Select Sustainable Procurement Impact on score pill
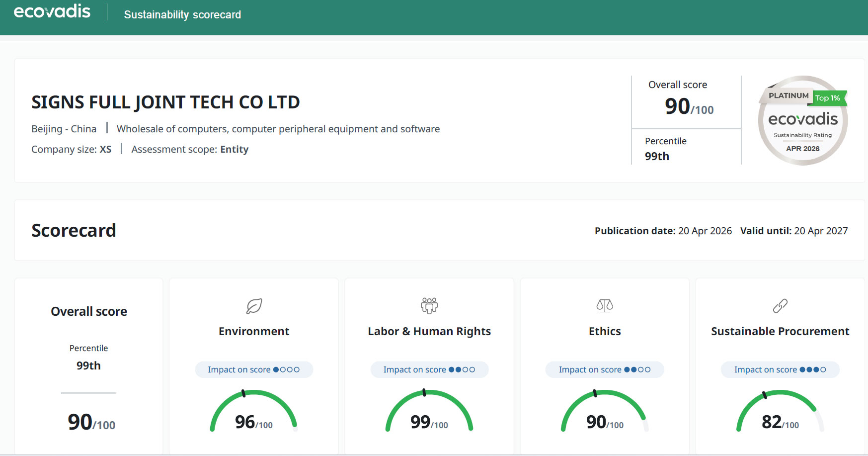This screenshot has width=868, height=456. pos(780,369)
